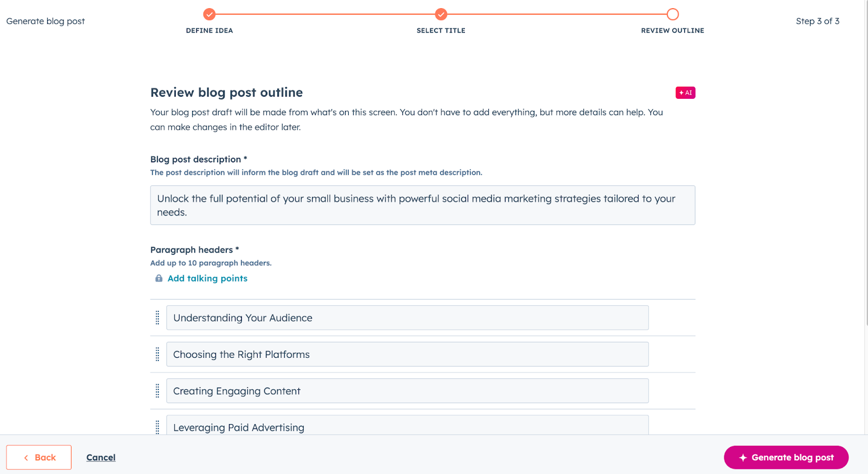Click drag handle for Leveraging Paid Advertising
Screen dimensions: 868x474
pos(157,427)
